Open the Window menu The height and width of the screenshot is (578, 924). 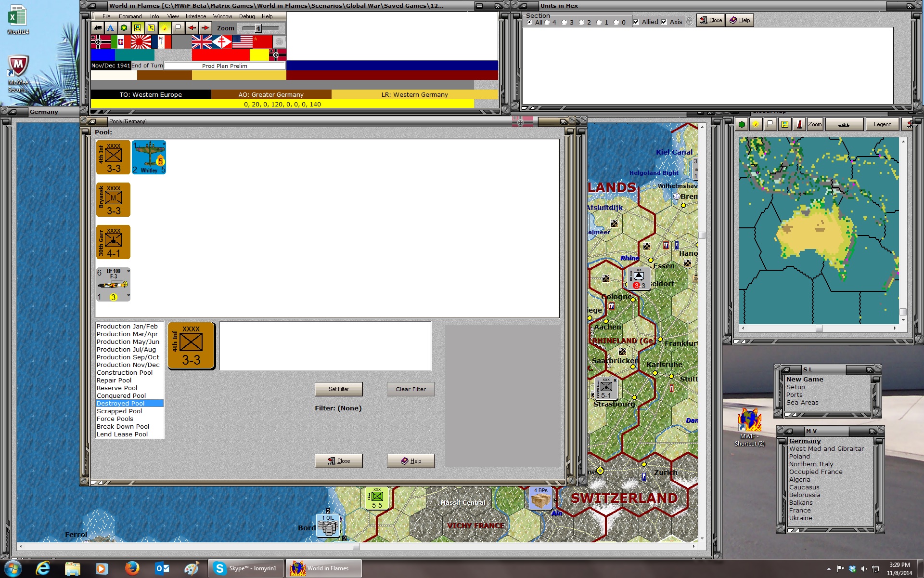(222, 16)
